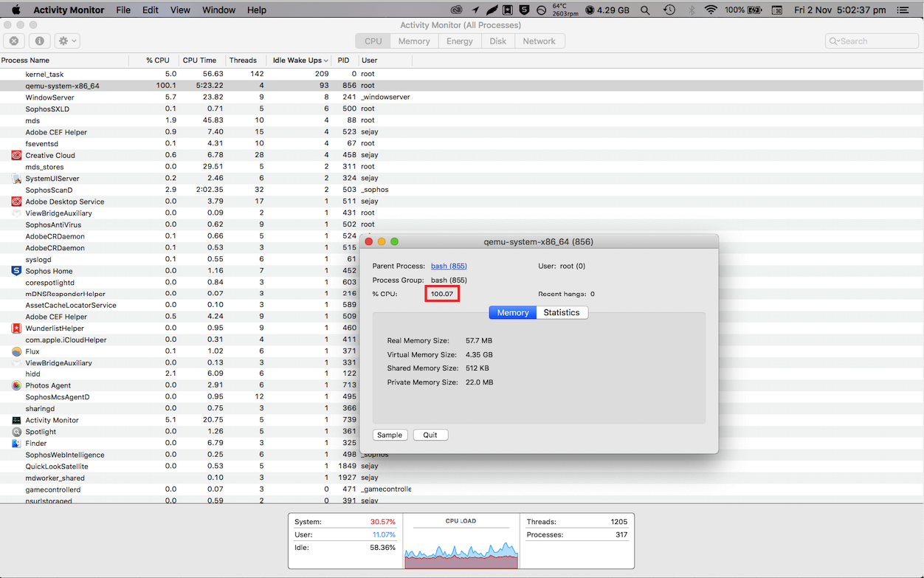
Task: Switch to the Disk tab
Action: tap(498, 41)
